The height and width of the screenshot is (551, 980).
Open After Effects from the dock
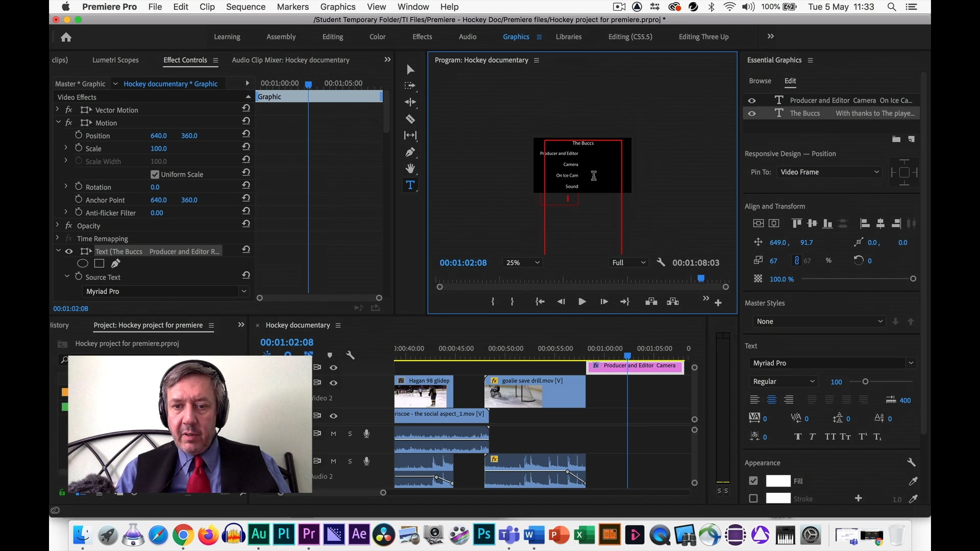tap(359, 535)
